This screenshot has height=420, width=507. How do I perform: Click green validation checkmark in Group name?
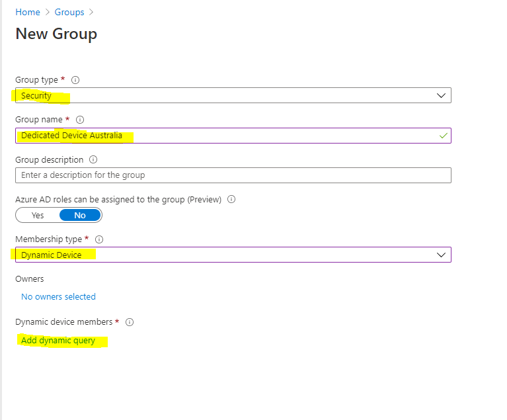[443, 136]
